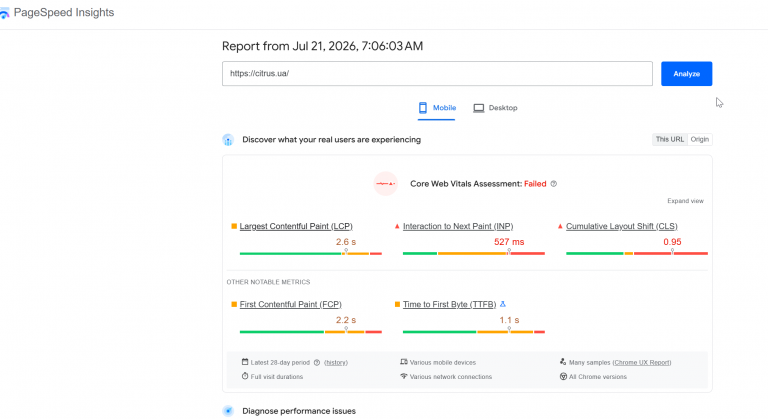
Task: Open the Largest Contentful Paint (LCP) link
Action: (x=296, y=226)
